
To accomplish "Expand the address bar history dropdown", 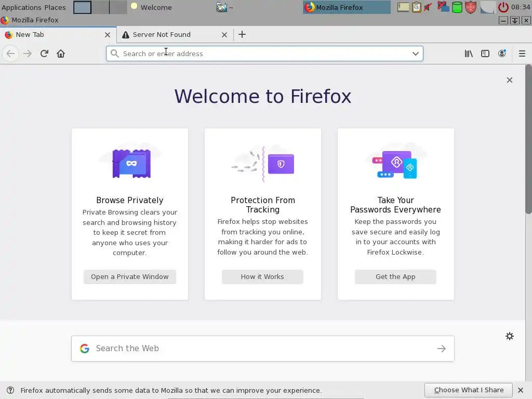I will [x=415, y=54].
